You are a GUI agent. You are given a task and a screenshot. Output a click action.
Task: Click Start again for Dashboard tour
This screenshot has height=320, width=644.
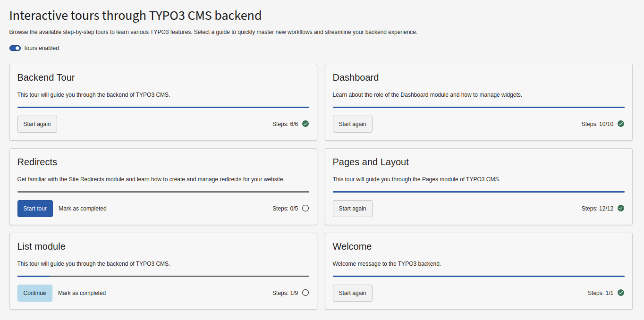click(x=353, y=124)
